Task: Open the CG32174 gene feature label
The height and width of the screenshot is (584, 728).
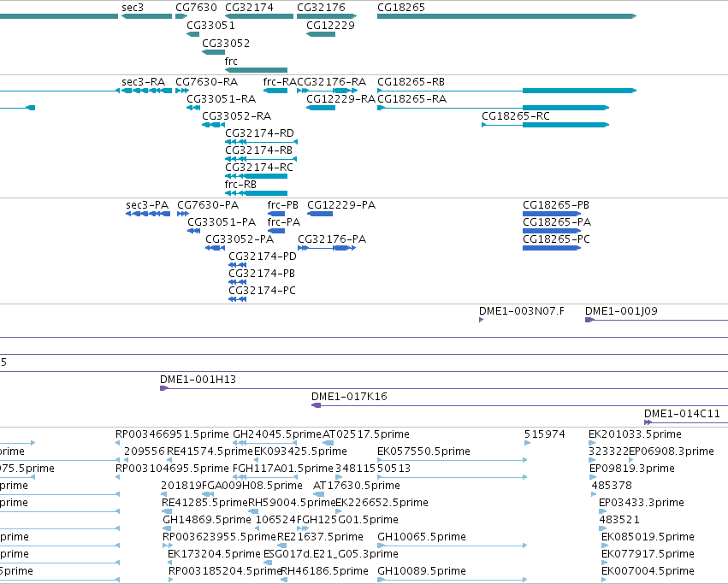Action: [x=249, y=8]
